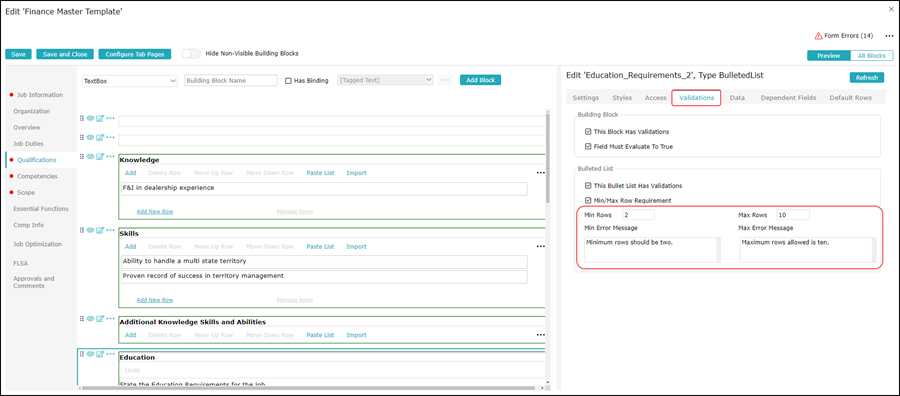The width and height of the screenshot is (900, 396).
Task: Click the Save button
Action: click(x=18, y=55)
